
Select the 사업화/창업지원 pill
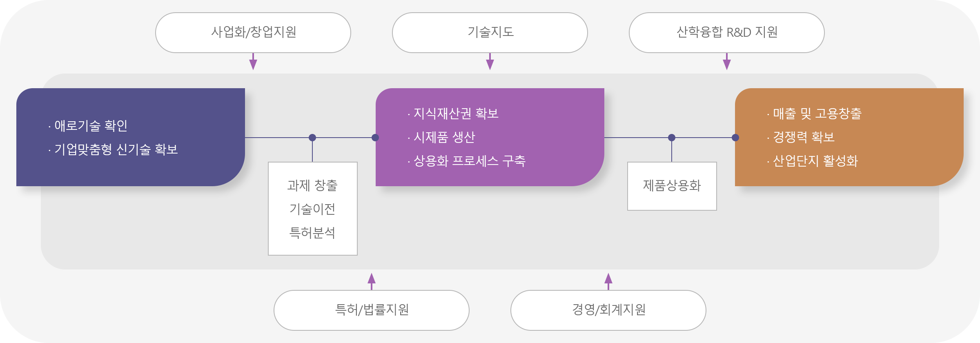253,33
